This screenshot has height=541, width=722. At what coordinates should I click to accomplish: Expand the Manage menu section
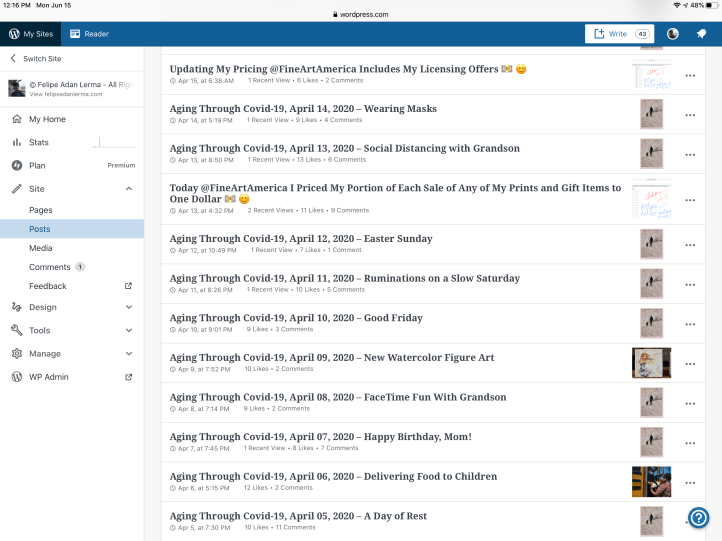(x=128, y=353)
